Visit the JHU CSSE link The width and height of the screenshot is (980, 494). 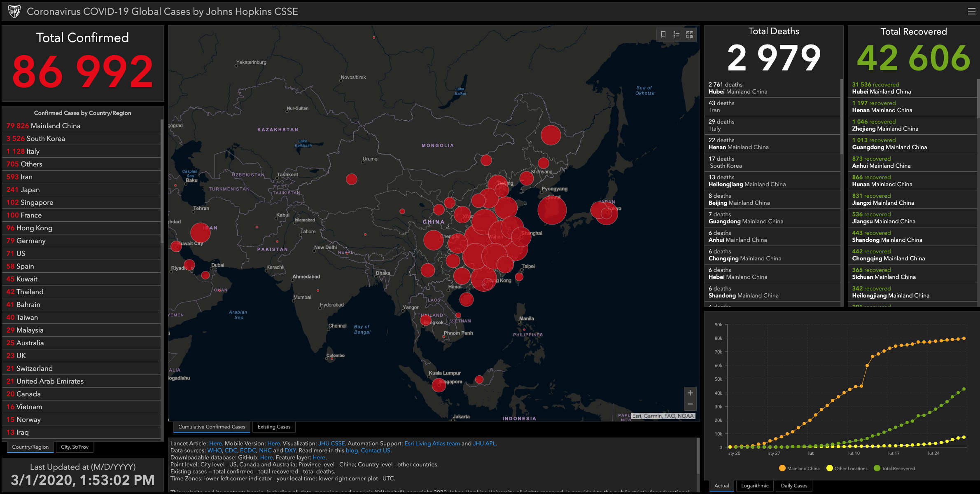pyautogui.click(x=331, y=443)
